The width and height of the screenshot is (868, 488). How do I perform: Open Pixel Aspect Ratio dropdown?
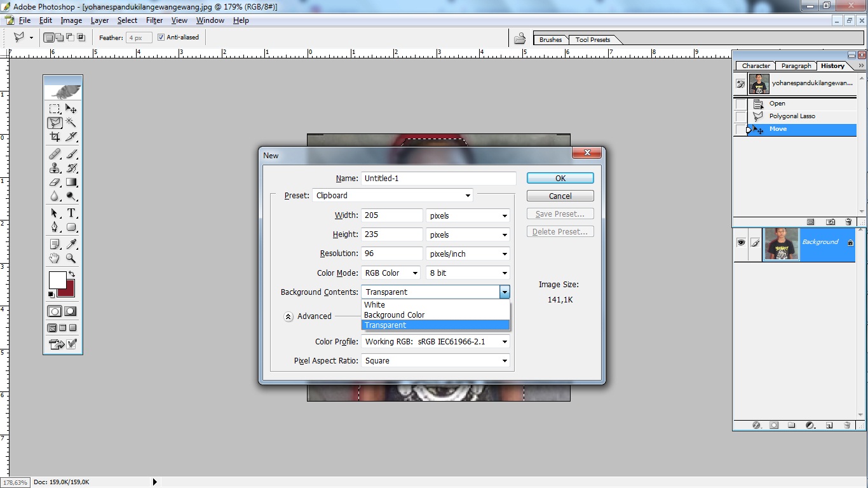click(435, 361)
